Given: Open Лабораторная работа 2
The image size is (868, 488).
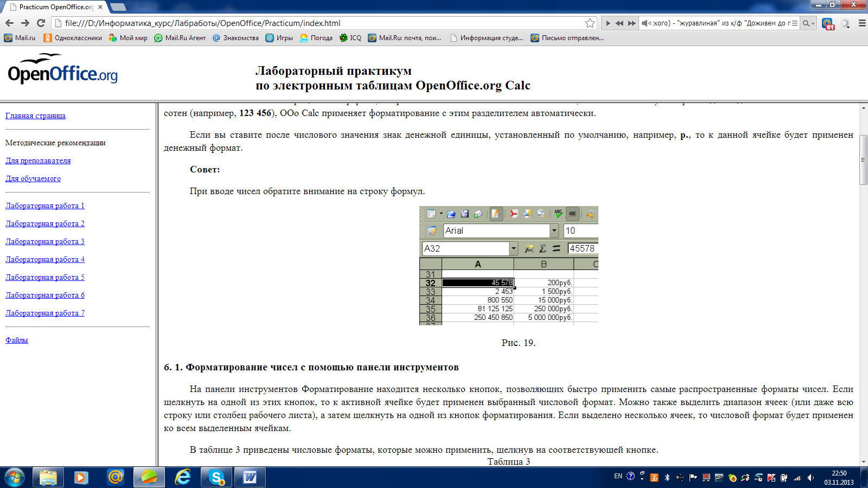Looking at the screenshot, I should click(x=45, y=223).
